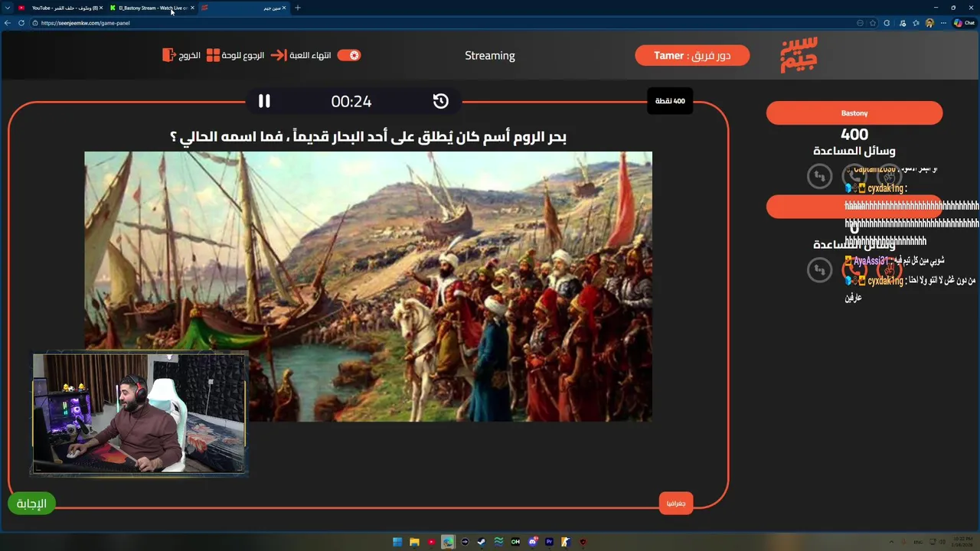Open Windows Start menu

tap(397, 542)
